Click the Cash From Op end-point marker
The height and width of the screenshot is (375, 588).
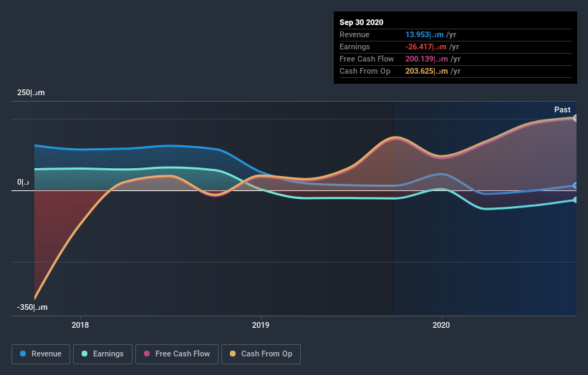click(x=576, y=117)
